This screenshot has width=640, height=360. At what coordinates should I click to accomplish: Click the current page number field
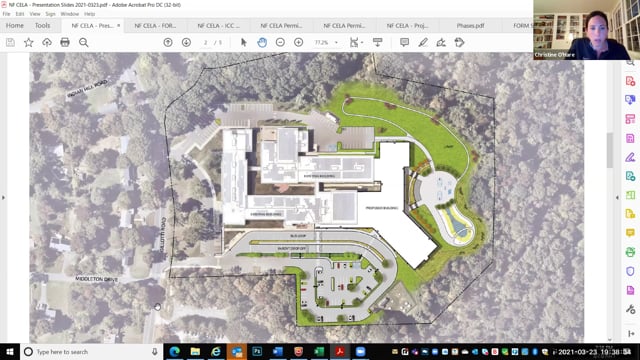[x=206, y=42]
